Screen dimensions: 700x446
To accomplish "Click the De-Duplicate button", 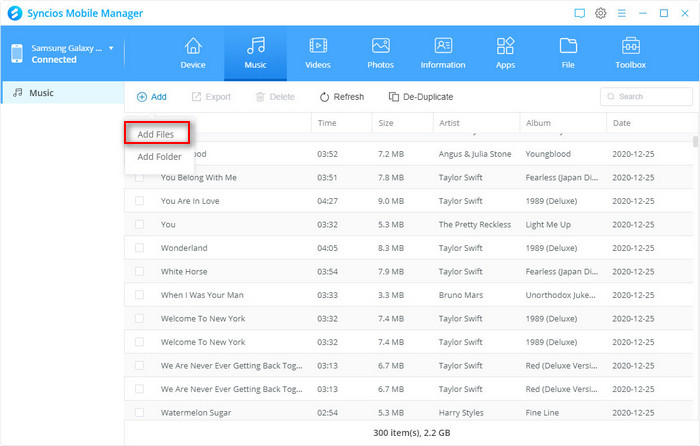I will click(421, 97).
